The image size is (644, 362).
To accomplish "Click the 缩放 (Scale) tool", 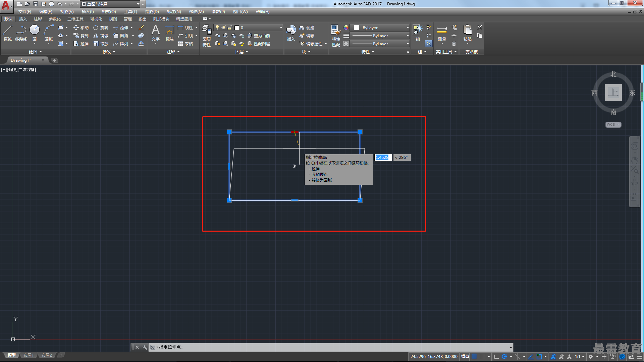I will pyautogui.click(x=101, y=44).
